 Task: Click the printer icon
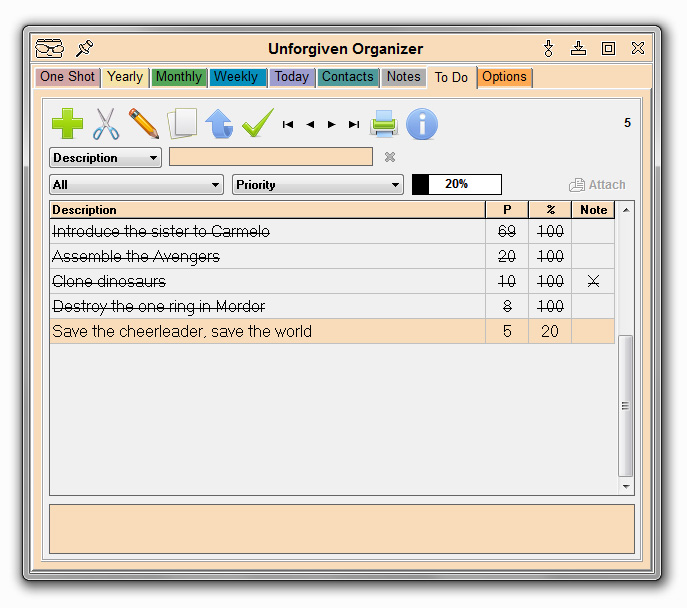[x=384, y=124]
